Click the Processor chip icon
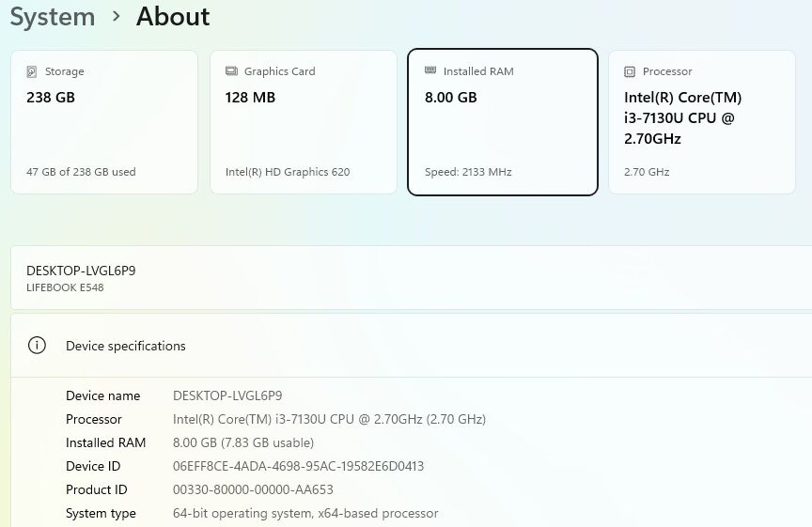 (630, 71)
